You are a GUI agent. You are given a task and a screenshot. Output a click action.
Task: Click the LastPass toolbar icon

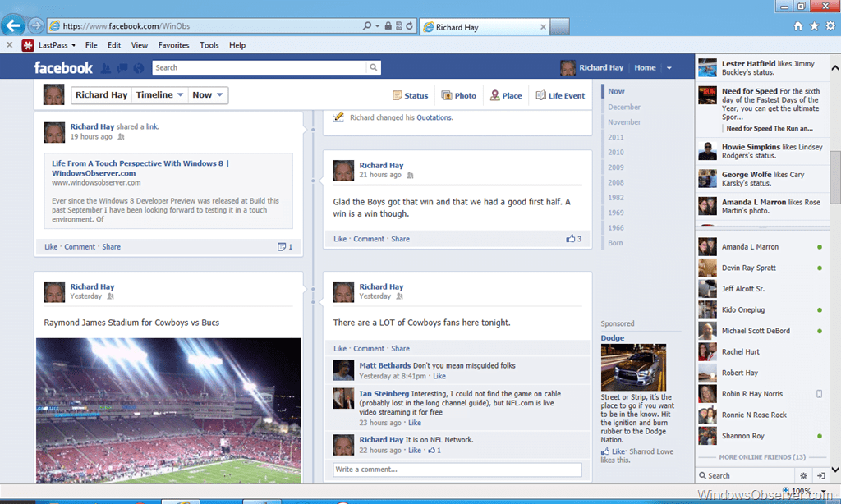[x=28, y=46]
